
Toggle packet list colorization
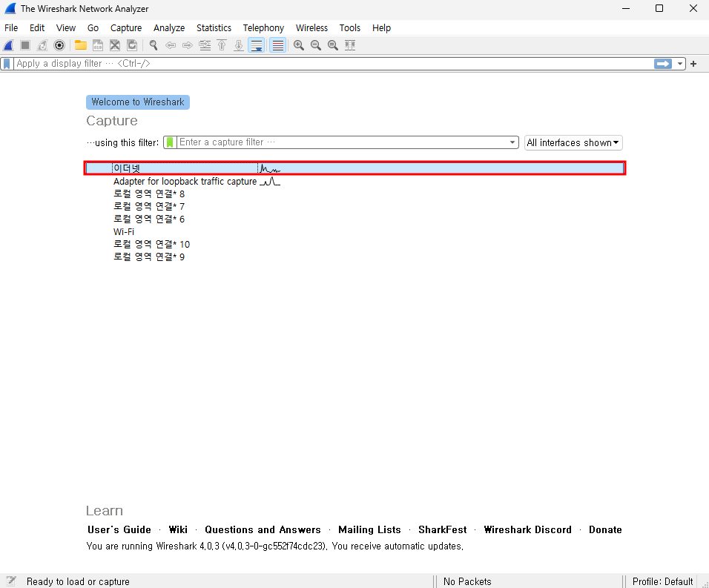[277, 45]
